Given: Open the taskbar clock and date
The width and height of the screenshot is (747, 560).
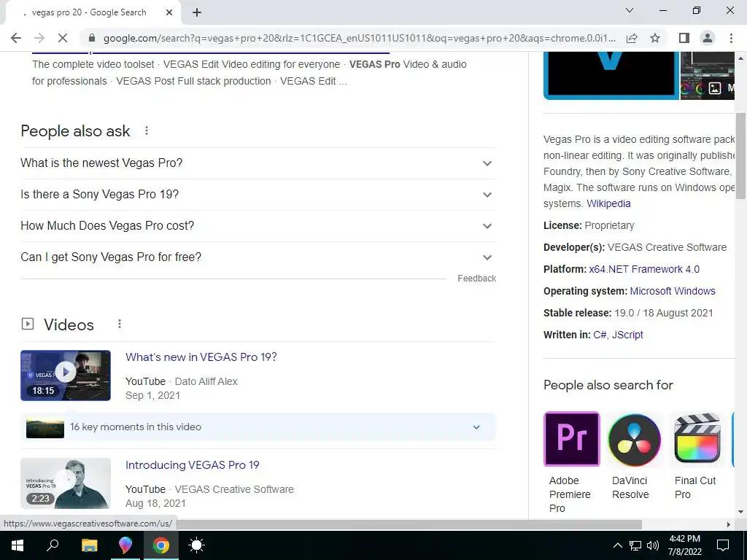Looking at the screenshot, I should point(684,545).
